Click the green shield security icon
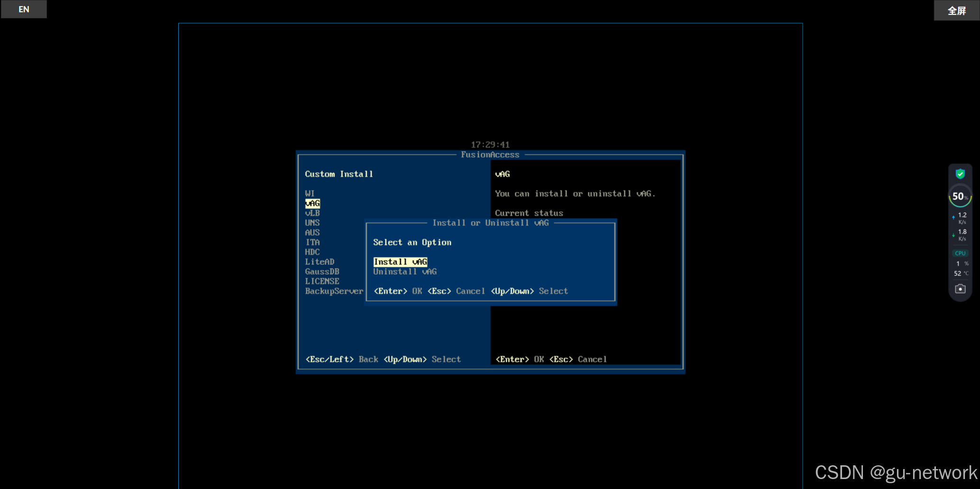 (x=960, y=174)
